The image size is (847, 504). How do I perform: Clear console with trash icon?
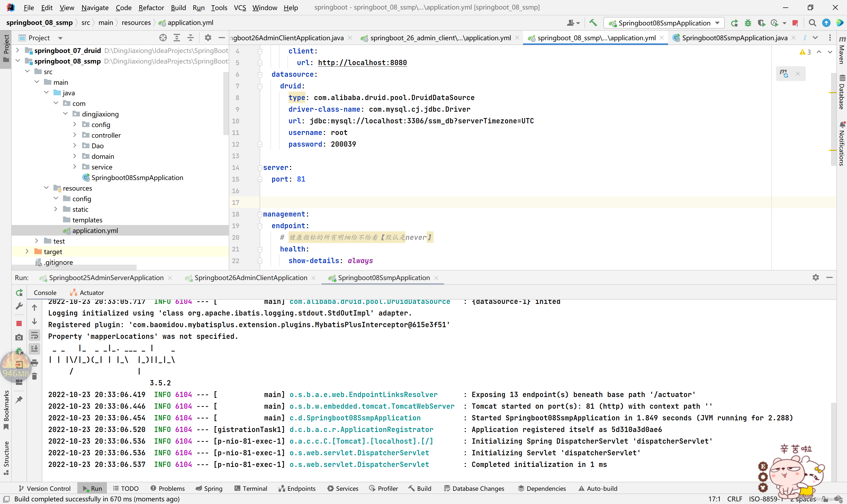tap(34, 376)
